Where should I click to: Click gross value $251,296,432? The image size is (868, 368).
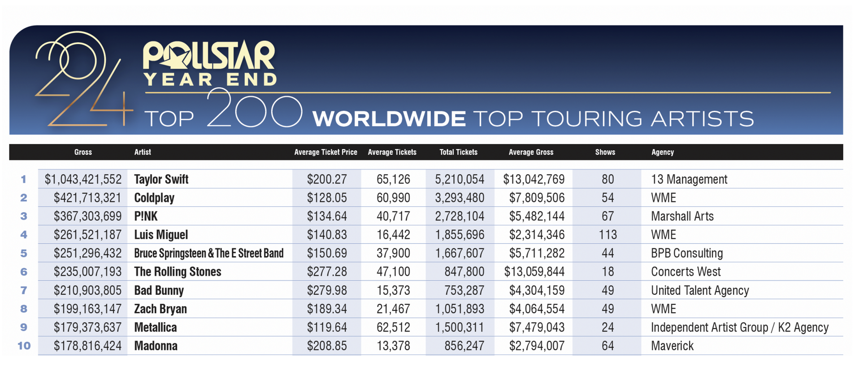[87, 253]
